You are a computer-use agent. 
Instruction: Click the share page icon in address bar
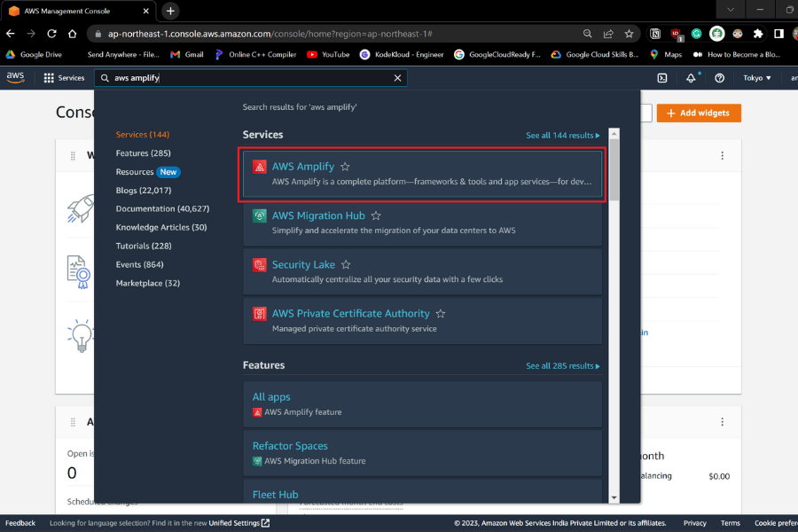608,34
